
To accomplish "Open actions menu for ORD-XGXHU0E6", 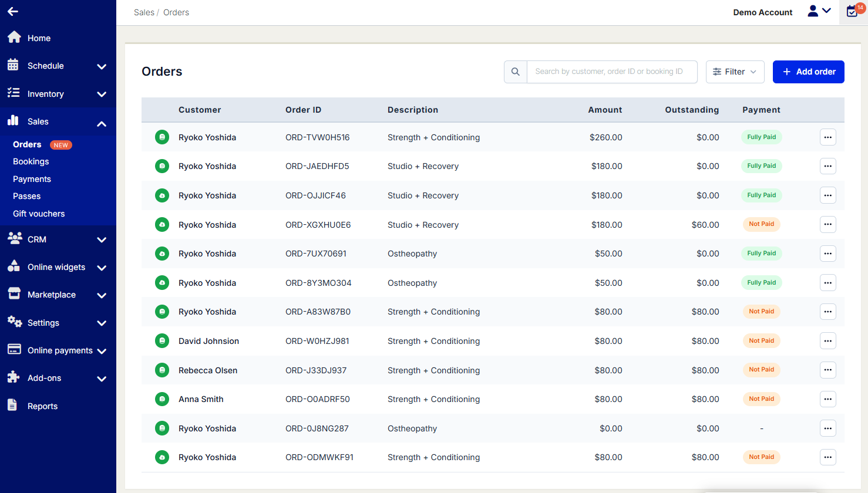I will point(828,224).
